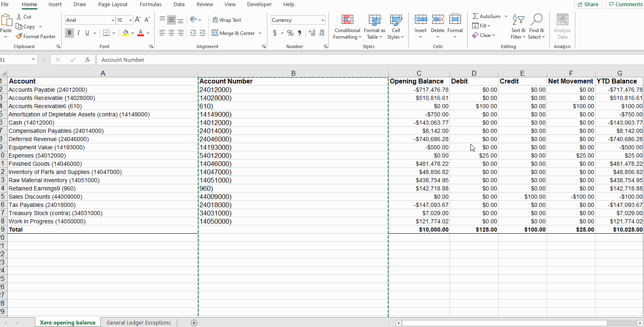Screen dimensions: 644x327
Task: Click the Increase Indent icon
Action: pyautogui.click(x=202, y=33)
